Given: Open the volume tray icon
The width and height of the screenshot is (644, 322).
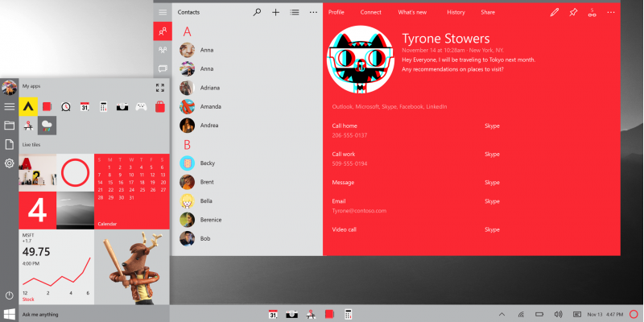Looking at the screenshot, I should [x=558, y=314].
